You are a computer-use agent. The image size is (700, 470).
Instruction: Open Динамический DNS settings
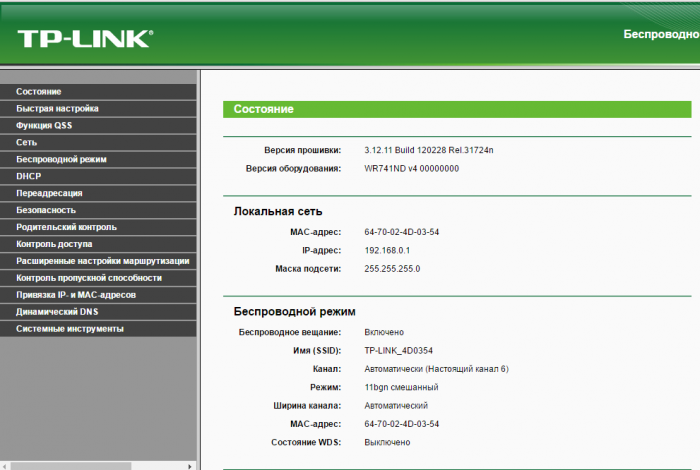tap(56, 312)
